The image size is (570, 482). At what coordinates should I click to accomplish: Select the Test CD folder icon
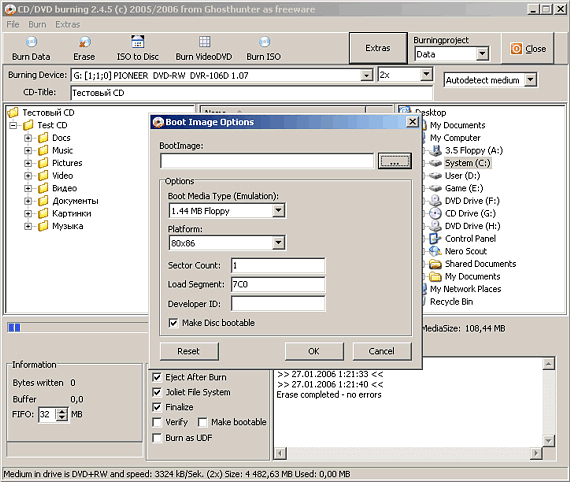click(28, 125)
